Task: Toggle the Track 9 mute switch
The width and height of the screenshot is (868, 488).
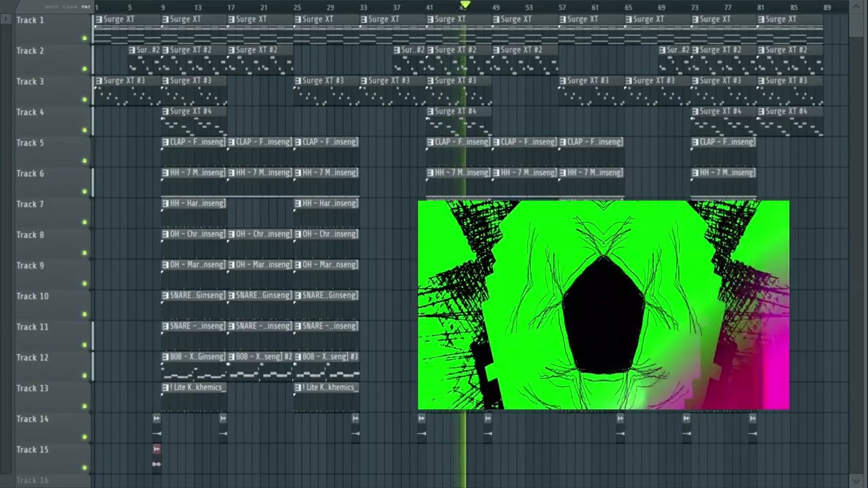Action: [85, 283]
